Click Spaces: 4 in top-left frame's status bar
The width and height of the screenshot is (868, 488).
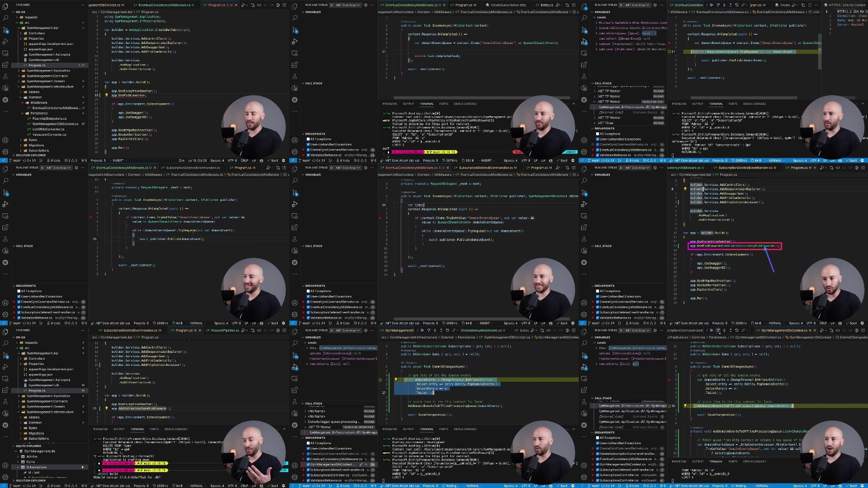(217, 161)
